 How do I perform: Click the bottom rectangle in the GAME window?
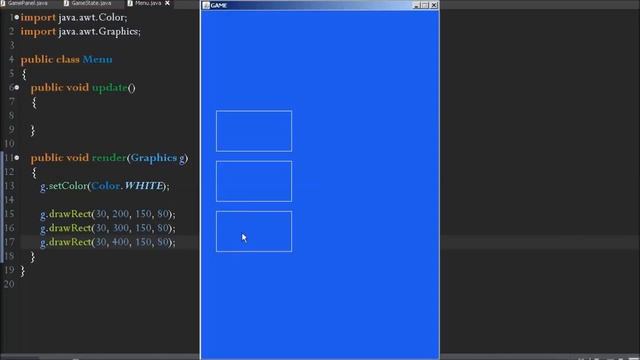[x=254, y=231]
